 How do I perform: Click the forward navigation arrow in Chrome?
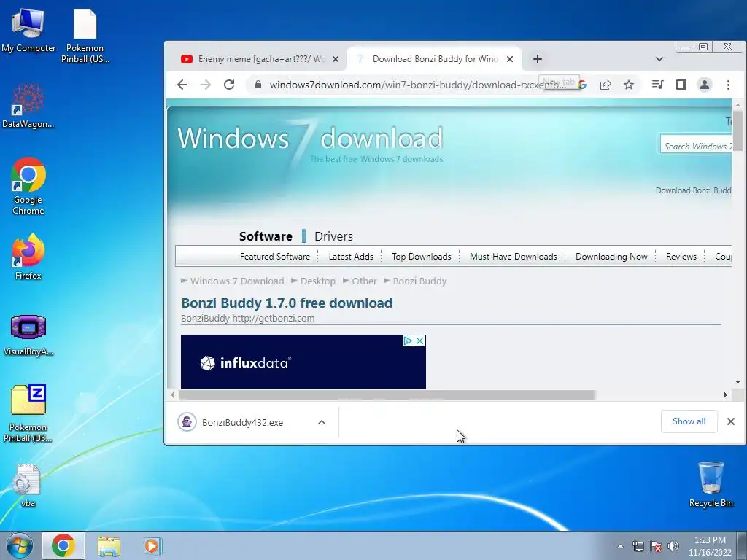(x=205, y=85)
